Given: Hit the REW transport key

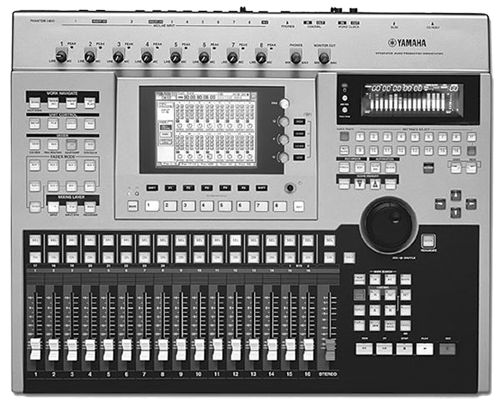Looking at the screenshot, I should point(364,349).
